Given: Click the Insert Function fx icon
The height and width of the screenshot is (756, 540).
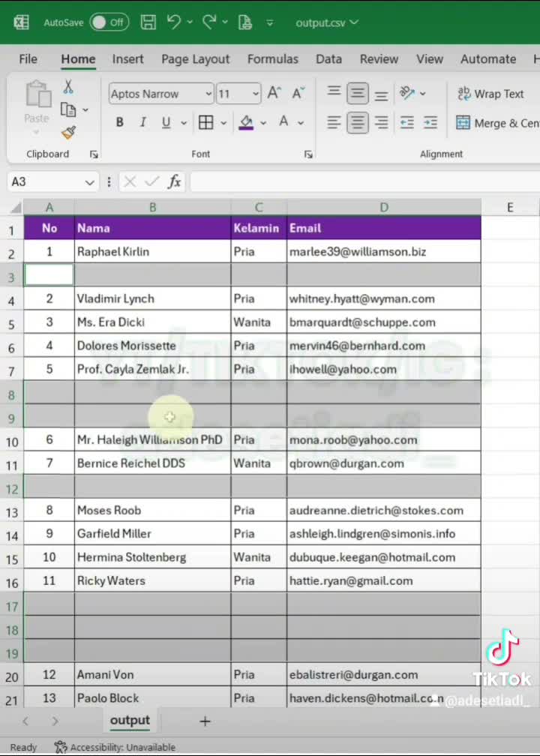Looking at the screenshot, I should pos(174,181).
